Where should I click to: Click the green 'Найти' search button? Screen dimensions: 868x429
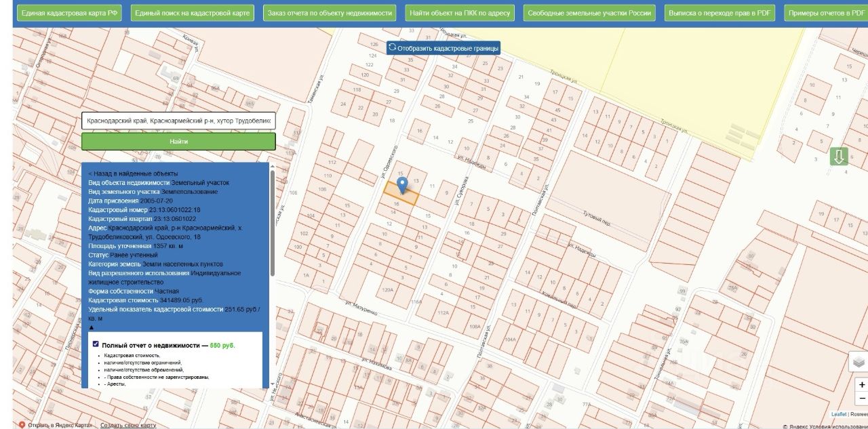tap(179, 142)
